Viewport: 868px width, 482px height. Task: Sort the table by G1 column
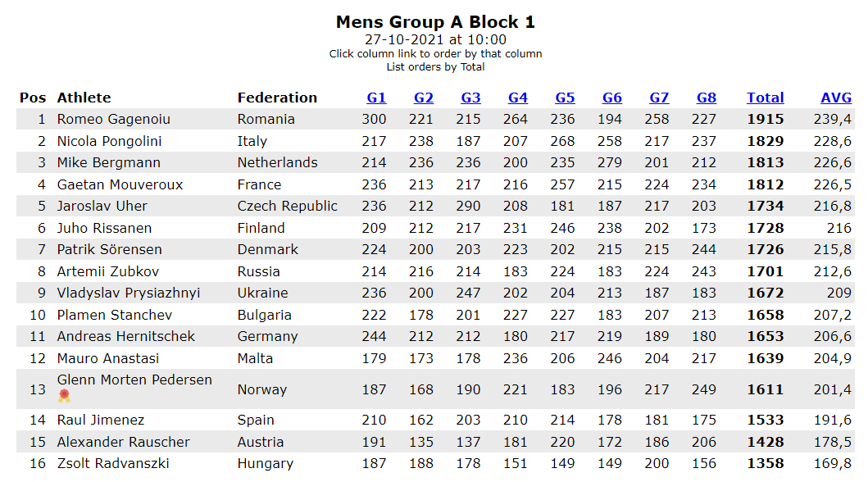click(x=376, y=98)
